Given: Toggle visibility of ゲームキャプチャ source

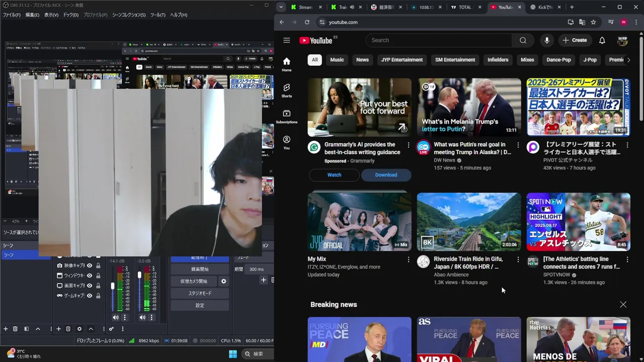Looking at the screenshot, I should point(90,296).
